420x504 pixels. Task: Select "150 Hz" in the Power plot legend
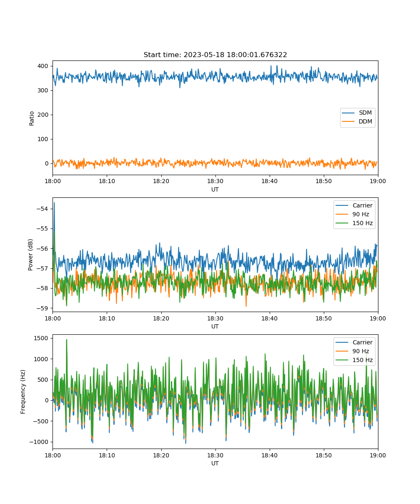(362, 223)
